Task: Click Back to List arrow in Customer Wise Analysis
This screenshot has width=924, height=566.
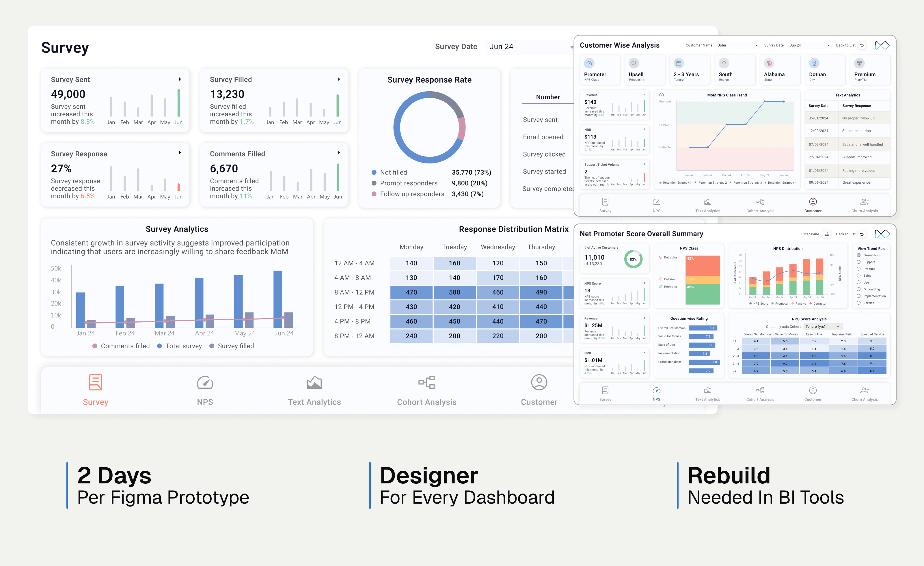Action: 862,45
